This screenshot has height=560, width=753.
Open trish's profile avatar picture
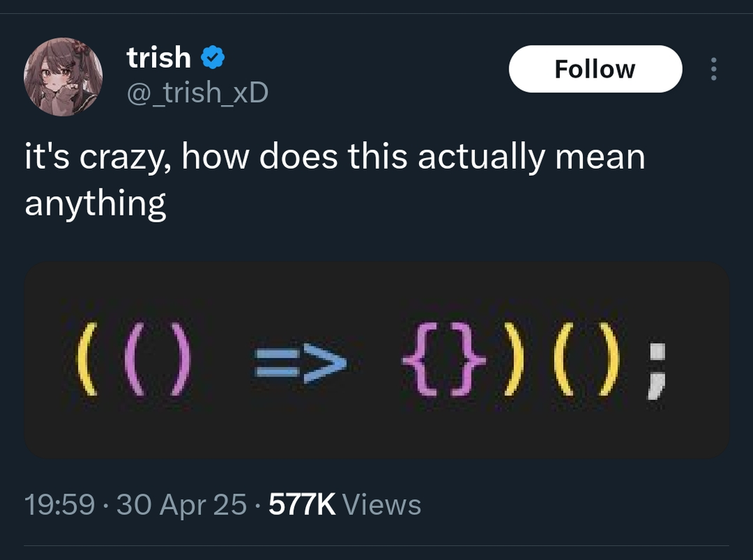point(63,77)
